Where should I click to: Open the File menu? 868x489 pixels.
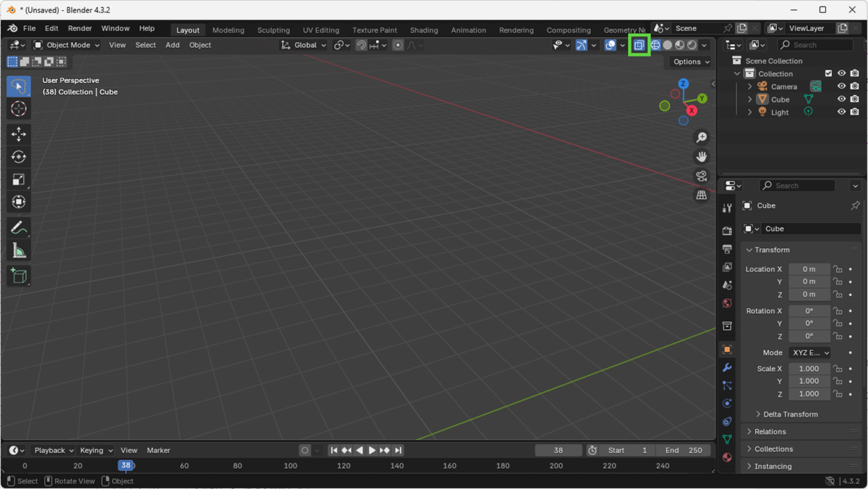(29, 28)
